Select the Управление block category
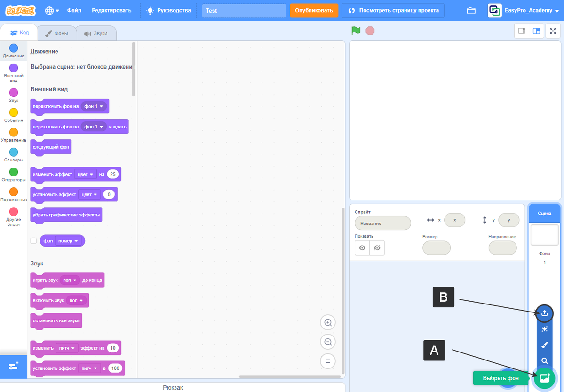The image size is (564, 392). [14, 135]
